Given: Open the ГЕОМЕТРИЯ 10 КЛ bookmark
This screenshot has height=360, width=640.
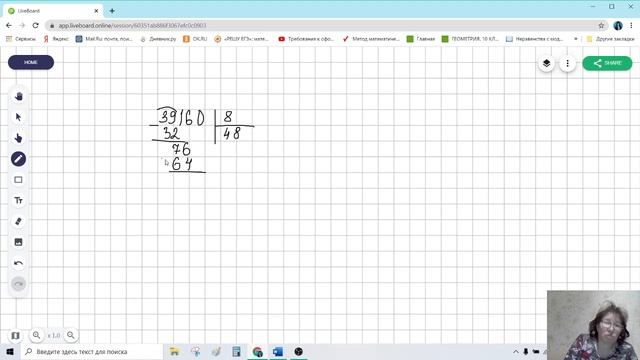Looking at the screenshot, I should (x=470, y=39).
